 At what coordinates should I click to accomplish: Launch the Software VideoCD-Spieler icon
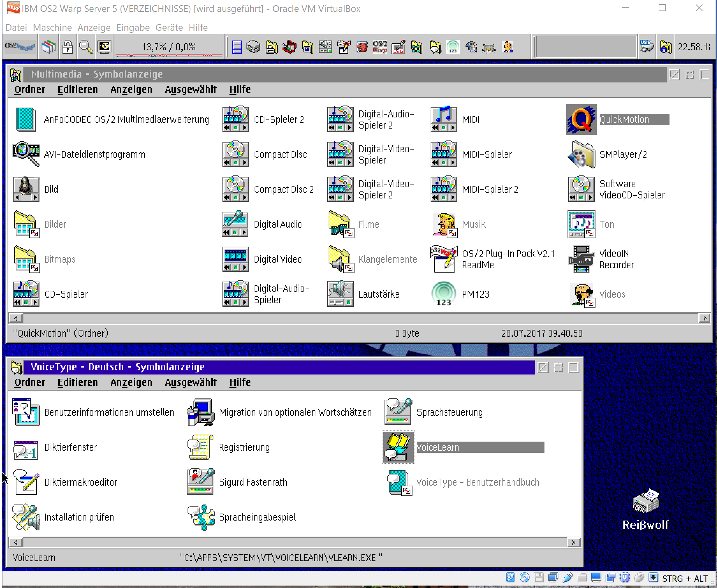click(x=581, y=189)
